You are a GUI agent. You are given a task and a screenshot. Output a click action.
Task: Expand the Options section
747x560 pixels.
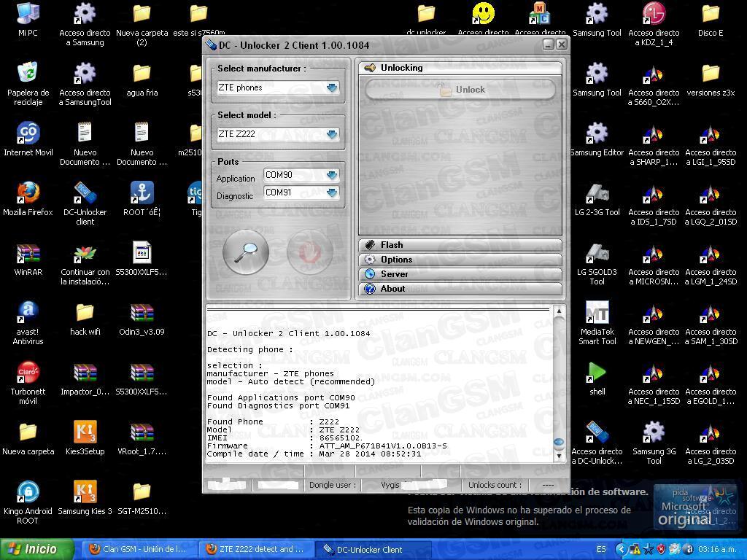(x=460, y=260)
